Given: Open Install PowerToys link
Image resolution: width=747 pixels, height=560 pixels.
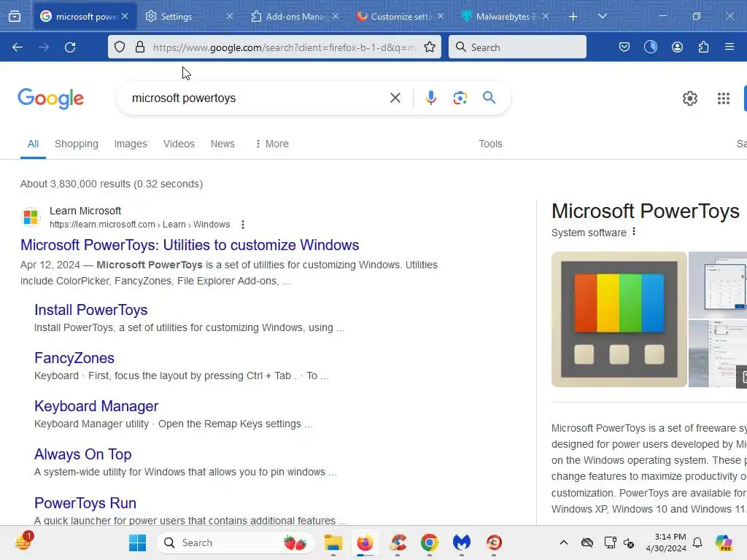Looking at the screenshot, I should click(91, 310).
